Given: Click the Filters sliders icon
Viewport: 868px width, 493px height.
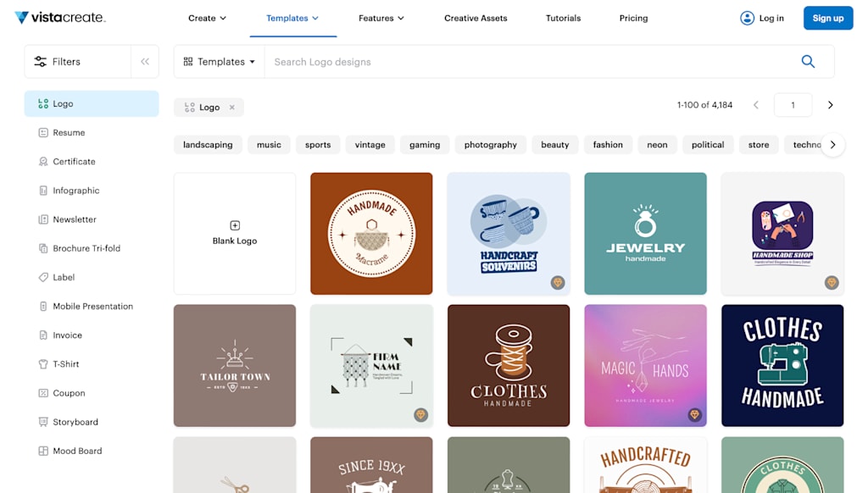Looking at the screenshot, I should click(40, 61).
